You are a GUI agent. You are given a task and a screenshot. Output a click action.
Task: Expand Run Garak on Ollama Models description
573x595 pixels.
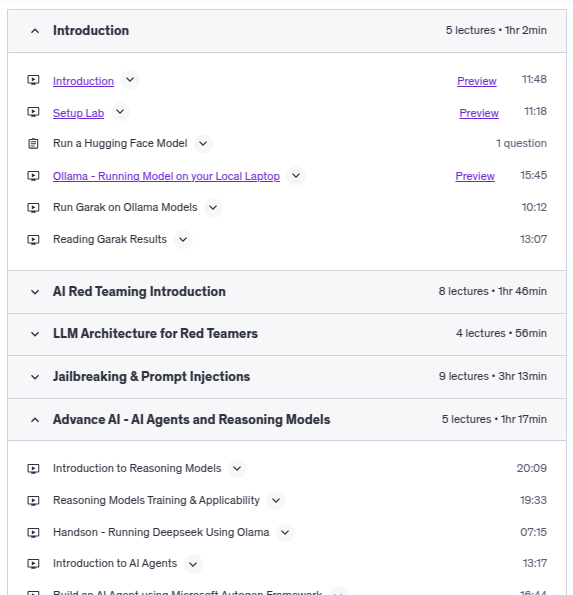pos(213,208)
